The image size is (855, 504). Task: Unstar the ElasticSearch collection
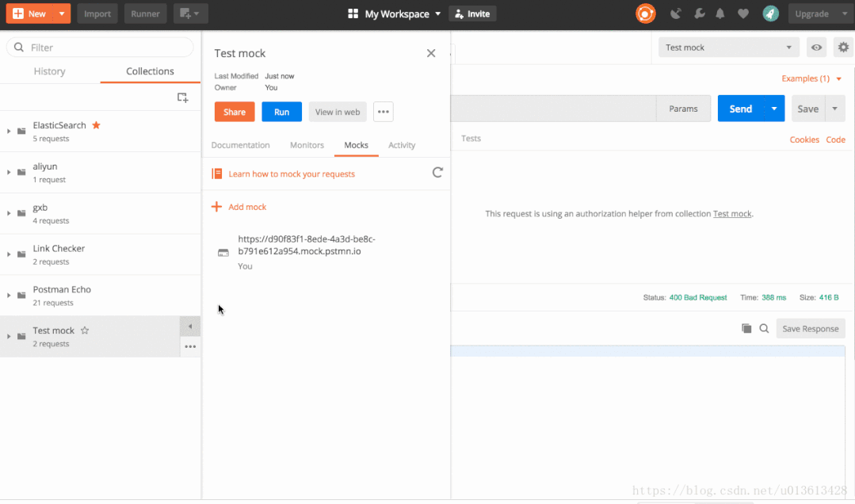click(x=97, y=125)
